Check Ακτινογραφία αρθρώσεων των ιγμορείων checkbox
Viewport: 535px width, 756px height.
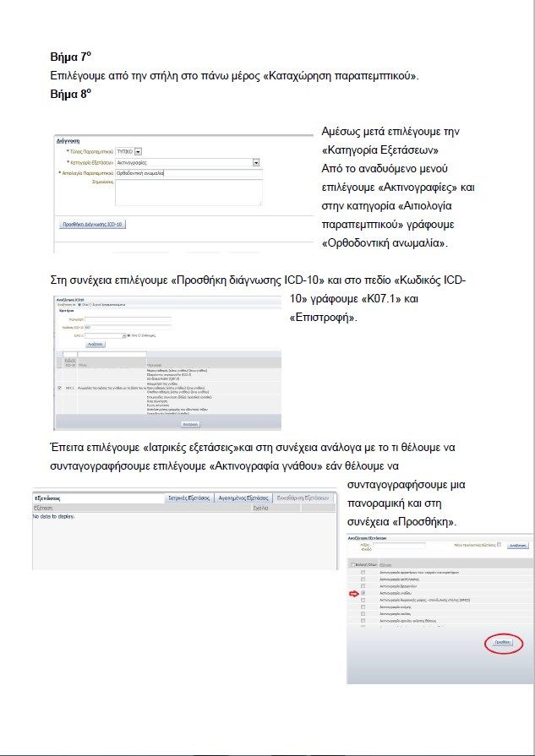[x=363, y=573]
